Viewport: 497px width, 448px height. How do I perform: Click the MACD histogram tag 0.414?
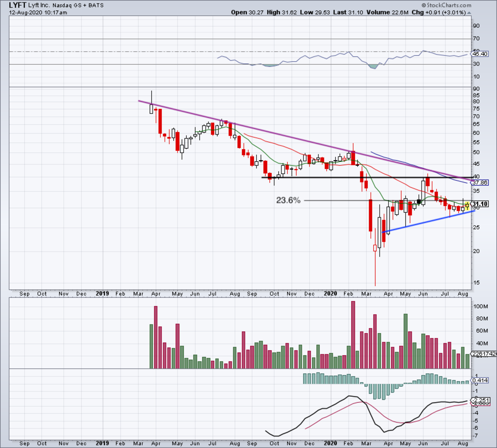tap(480, 380)
